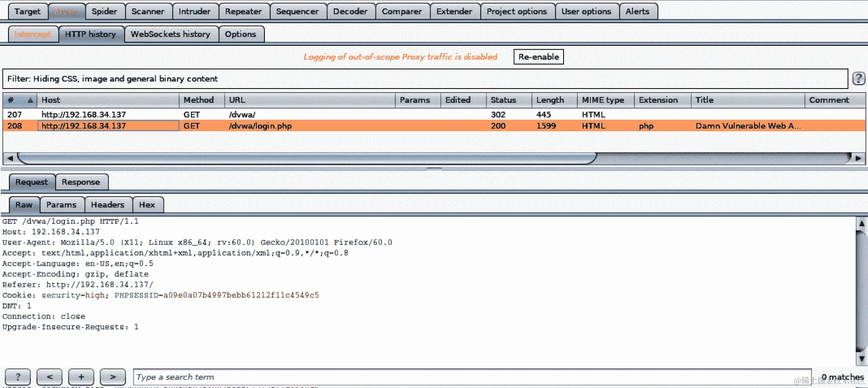Click the User-Agent header line
Image resolution: width=868 pixels, height=388 pixels.
[197, 242]
